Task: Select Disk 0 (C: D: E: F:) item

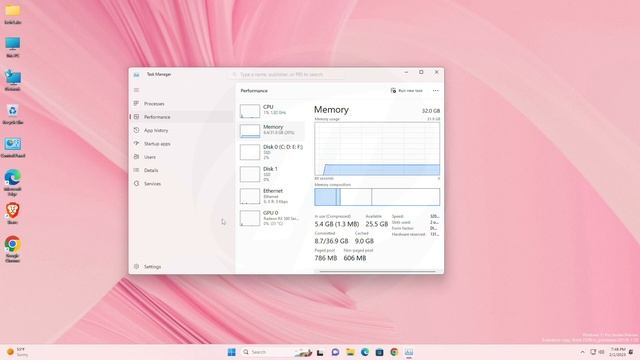Action: point(271,152)
